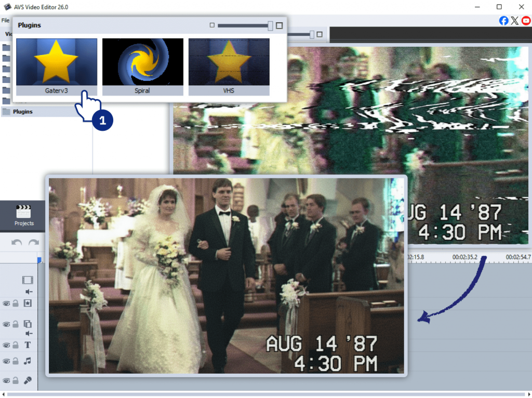Open the X social icon

pos(515,21)
